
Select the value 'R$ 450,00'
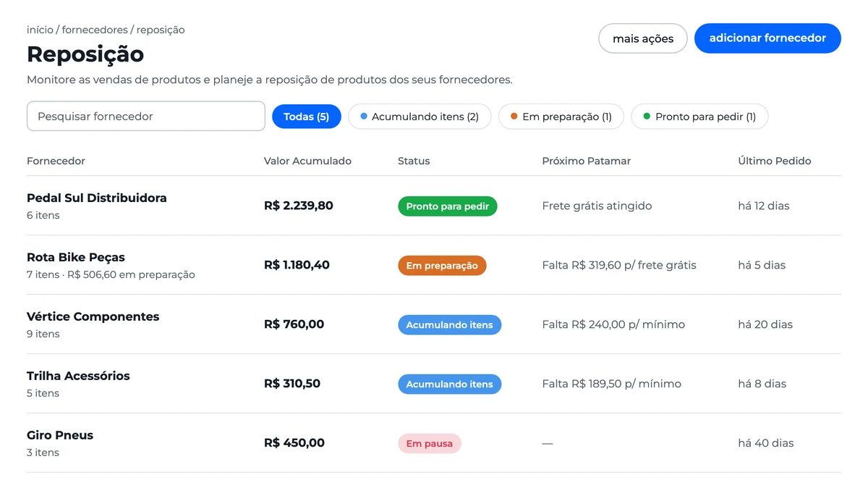[294, 443]
